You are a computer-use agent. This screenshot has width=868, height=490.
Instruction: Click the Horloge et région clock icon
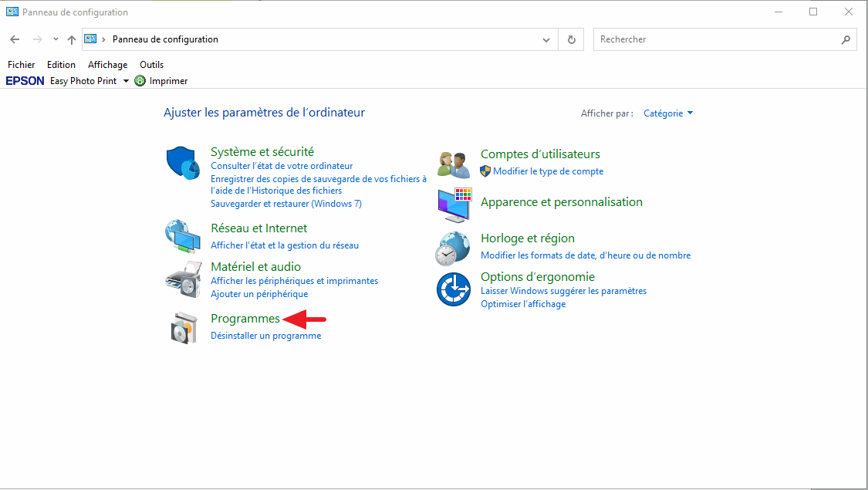point(453,248)
